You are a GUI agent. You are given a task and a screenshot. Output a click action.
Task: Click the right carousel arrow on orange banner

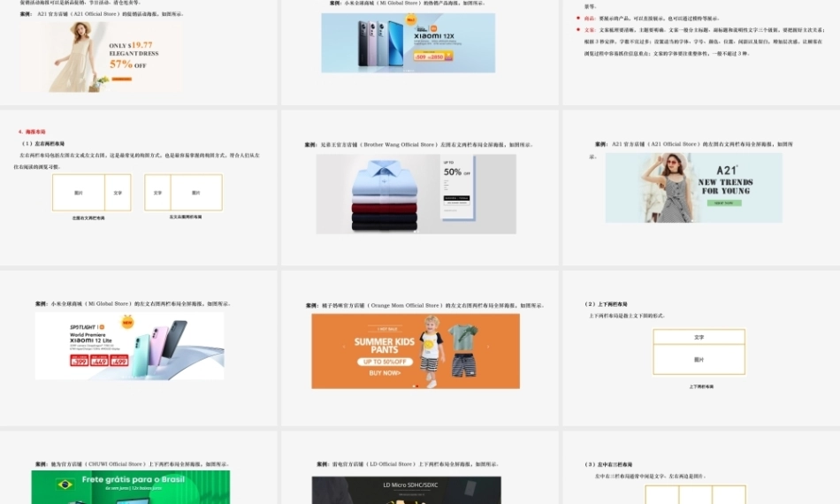[x=487, y=347]
